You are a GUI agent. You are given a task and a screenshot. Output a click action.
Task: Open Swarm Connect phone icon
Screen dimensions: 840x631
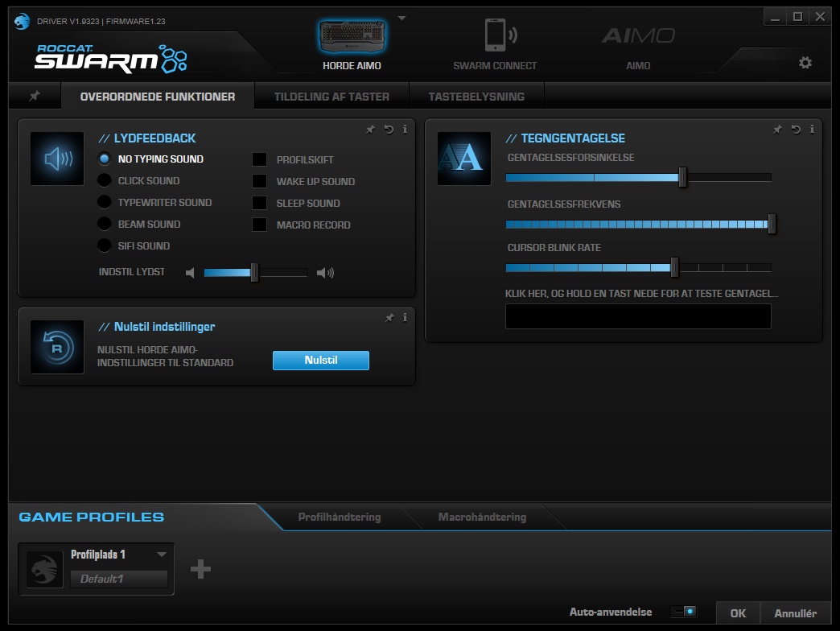tap(500, 35)
